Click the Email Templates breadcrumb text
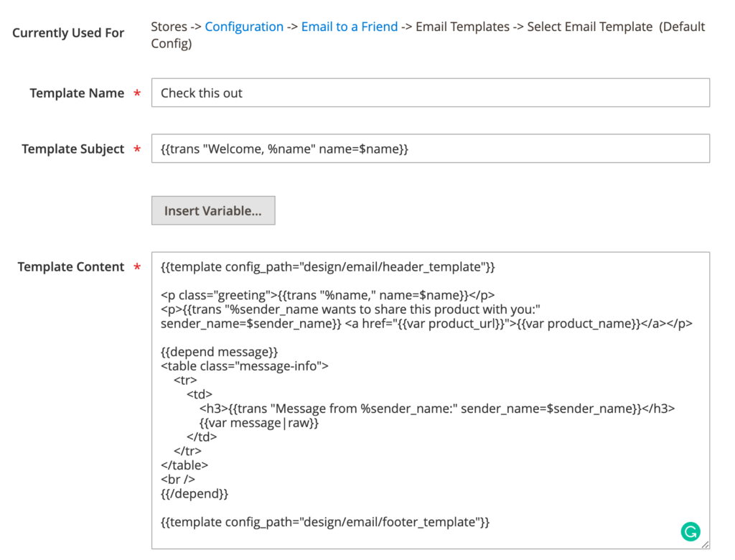Image resolution: width=735 pixels, height=560 pixels. tap(463, 27)
